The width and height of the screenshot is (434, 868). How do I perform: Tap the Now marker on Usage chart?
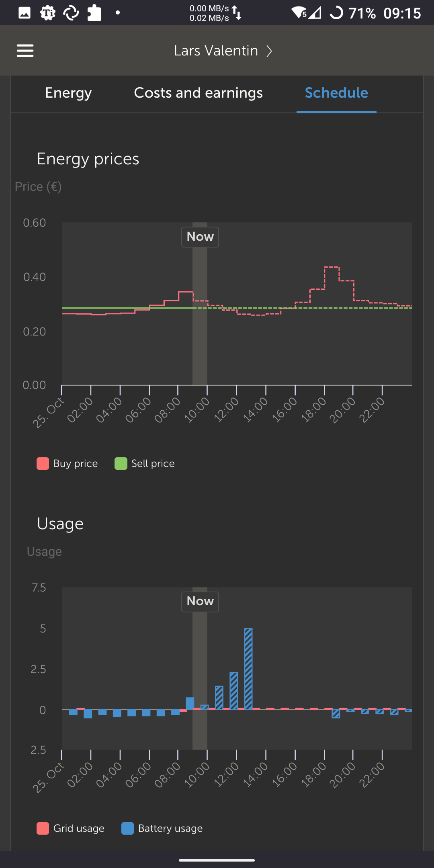click(200, 601)
